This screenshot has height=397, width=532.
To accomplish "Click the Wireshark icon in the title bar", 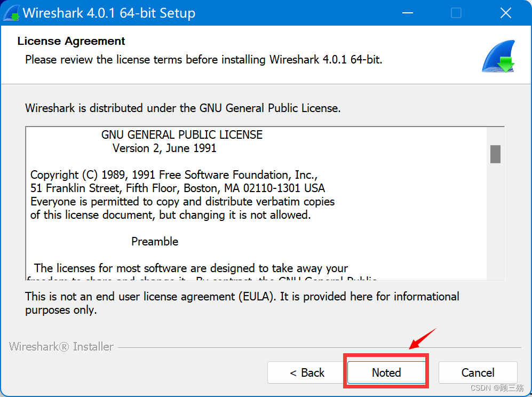I will tap(12, 13).
